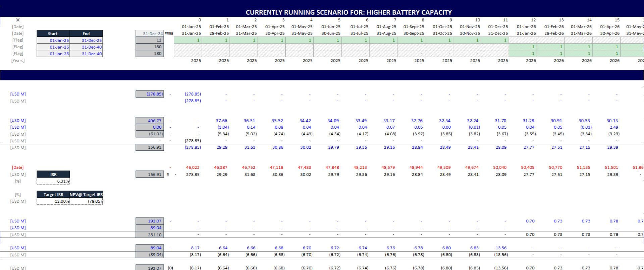Click the flag total cell showing 12

(150, 40)
